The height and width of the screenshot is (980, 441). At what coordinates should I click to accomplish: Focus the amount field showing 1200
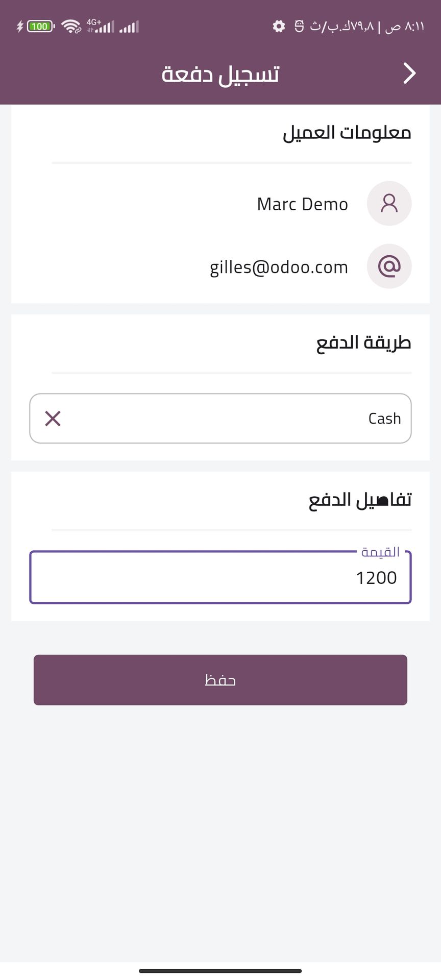pos(220,578)
